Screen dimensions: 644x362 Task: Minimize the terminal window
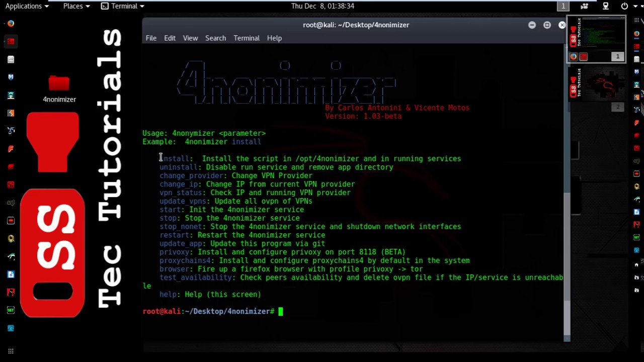[x=532, y=25]
